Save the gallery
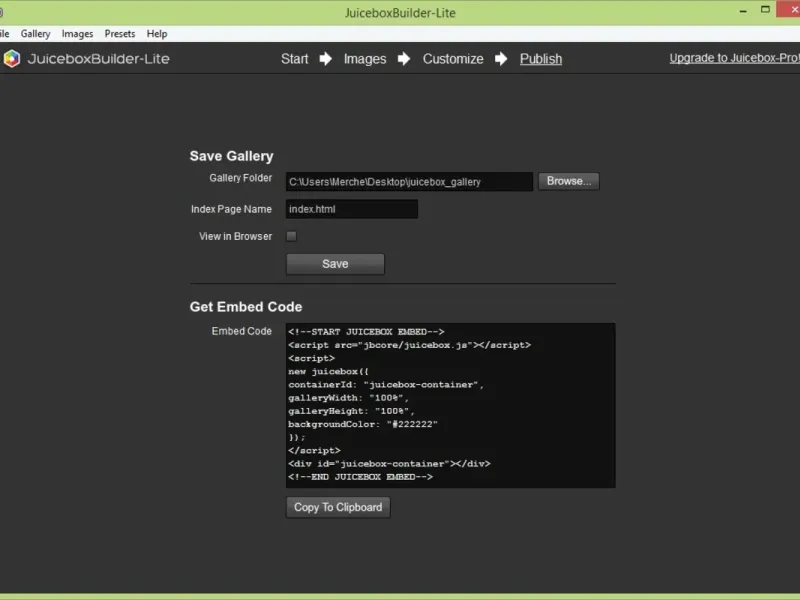The width and height of the screenshot is (800, 600). click(335, 264)
